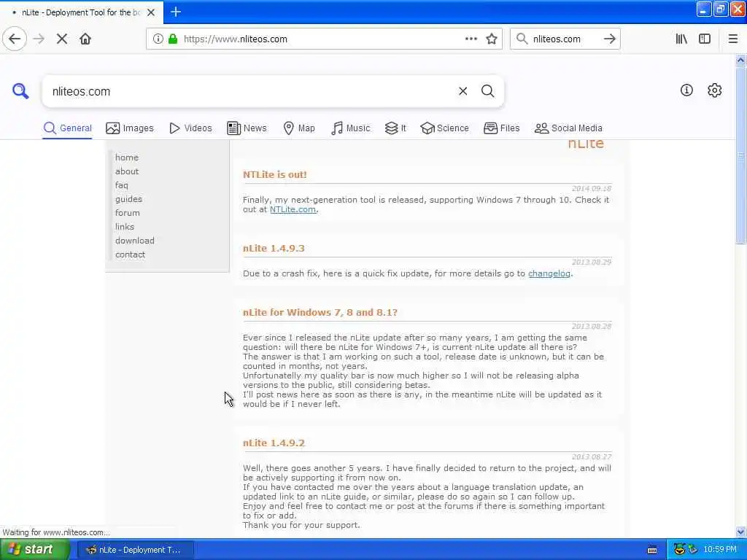Switch to the Map search tab
Image resolution: width=747 pixels, height=560 pixels.
point(298,128)
